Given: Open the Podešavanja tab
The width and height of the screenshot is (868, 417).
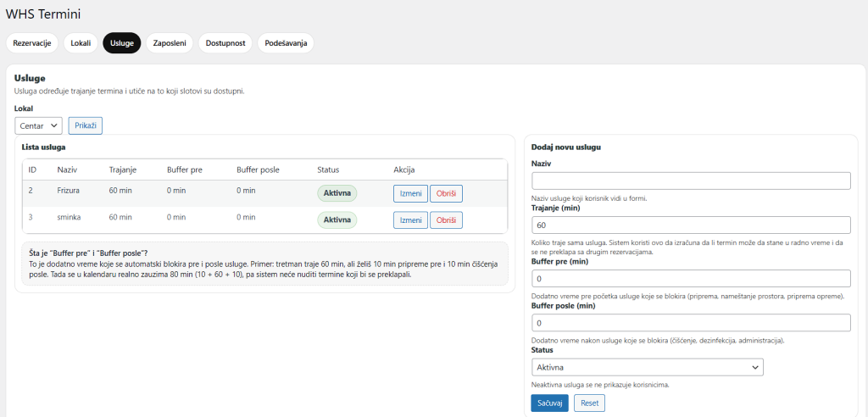Looking at the screenshot, I should [x=285, y=43].
